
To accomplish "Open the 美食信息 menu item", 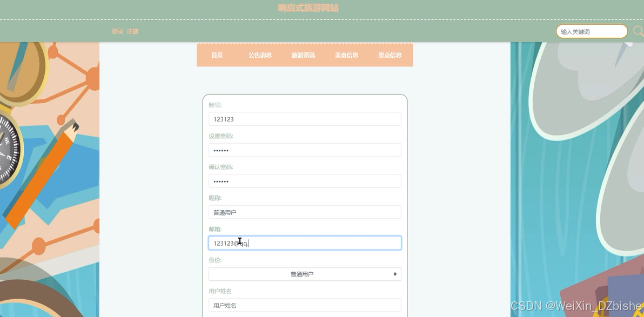I will 347,55.
